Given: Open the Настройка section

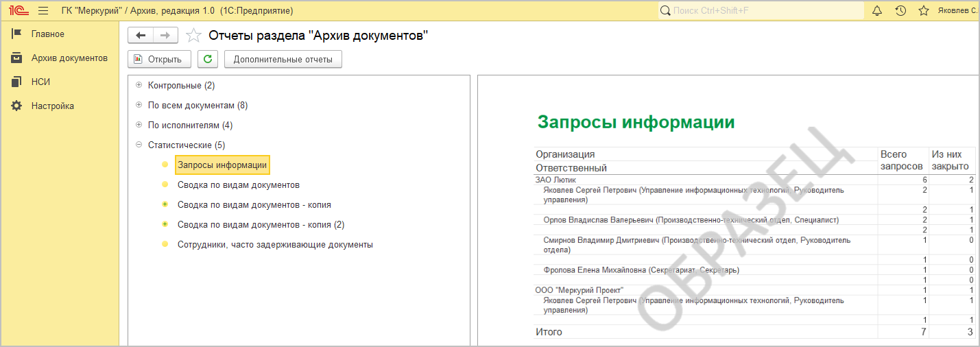Looking at the screenshot, I should point(53,106).
